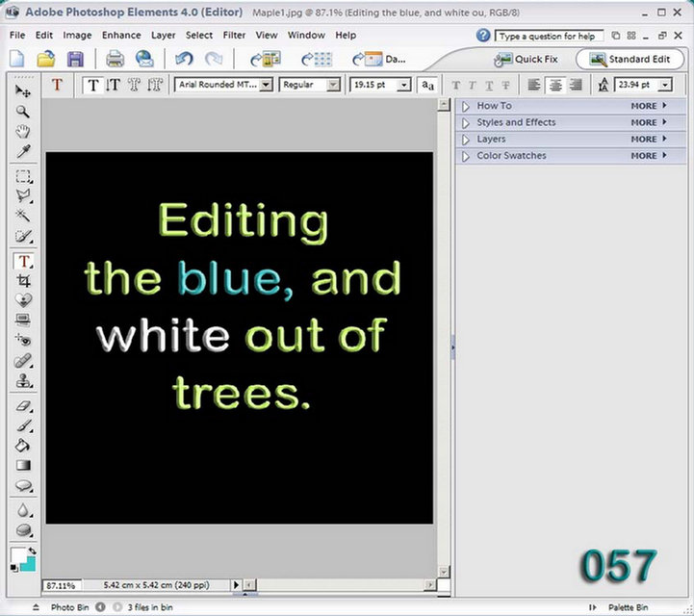
Task: Create a new blank file
Action: click(16, 59)
